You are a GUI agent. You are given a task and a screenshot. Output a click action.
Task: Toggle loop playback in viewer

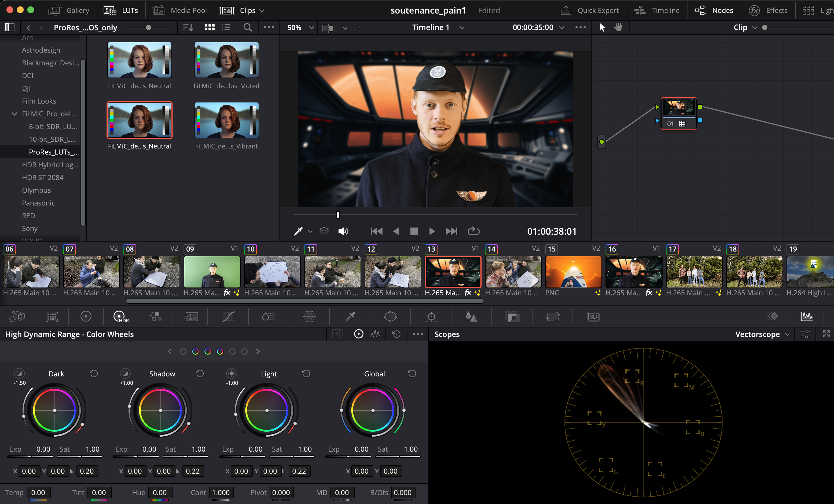pos(473,231)
